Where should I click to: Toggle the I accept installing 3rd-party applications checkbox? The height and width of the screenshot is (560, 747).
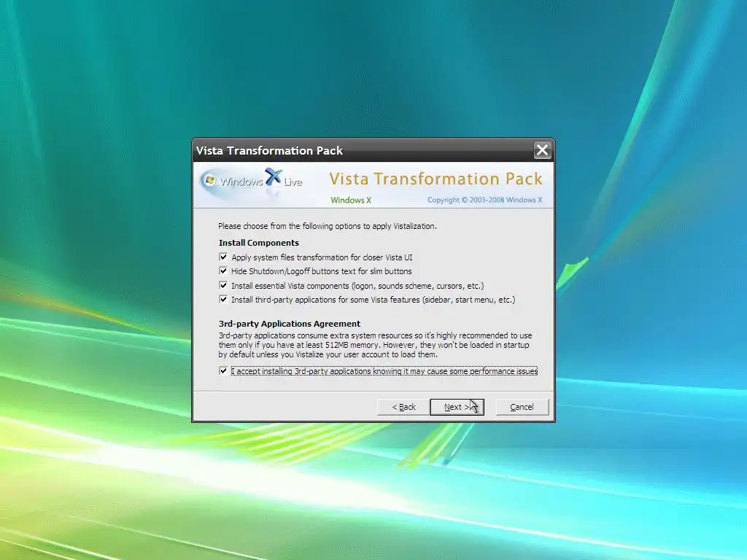click(x=223, y=370)
